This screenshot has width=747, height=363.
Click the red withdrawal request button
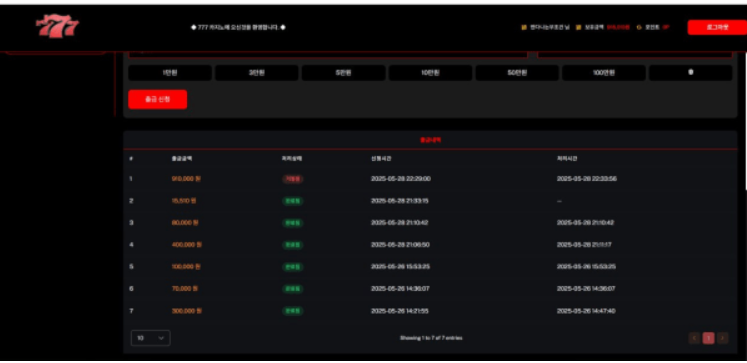pos(158,100)
